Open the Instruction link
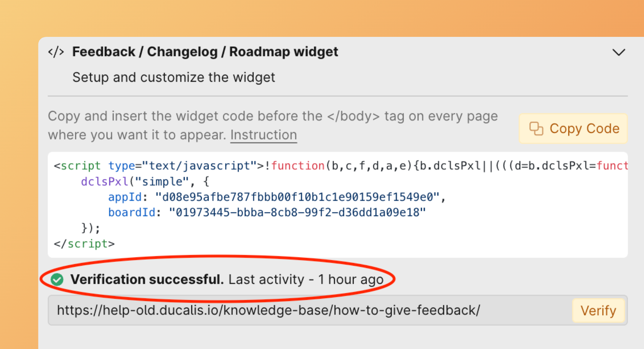The image size is (644, 349). pos(264,135)
